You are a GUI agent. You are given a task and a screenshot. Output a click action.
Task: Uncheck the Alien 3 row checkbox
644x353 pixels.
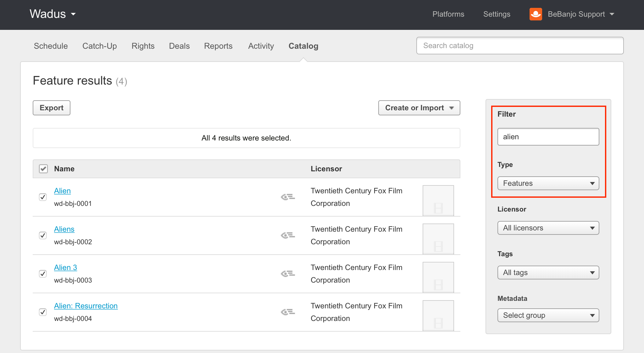pyautogui.click(x=43, y=274)
